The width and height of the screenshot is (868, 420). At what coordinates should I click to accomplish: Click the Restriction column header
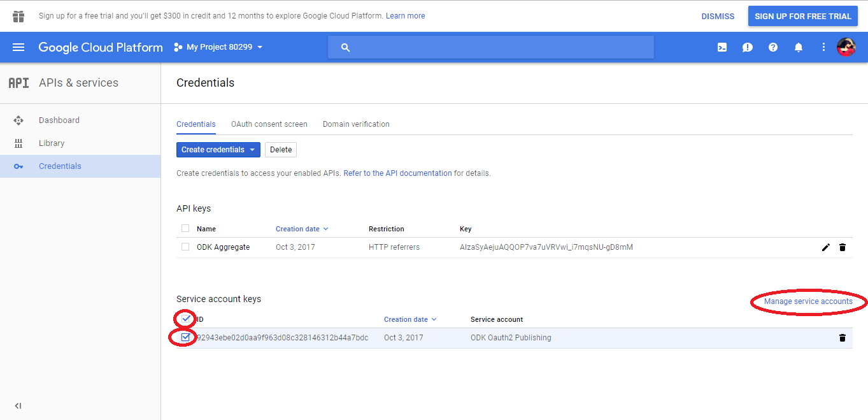tap(387, 229)
